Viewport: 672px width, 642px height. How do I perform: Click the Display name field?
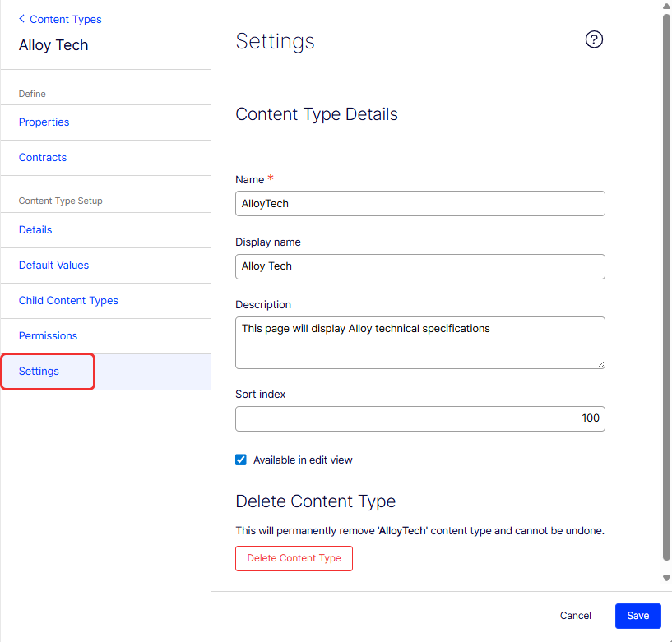(x=419, y=266)
